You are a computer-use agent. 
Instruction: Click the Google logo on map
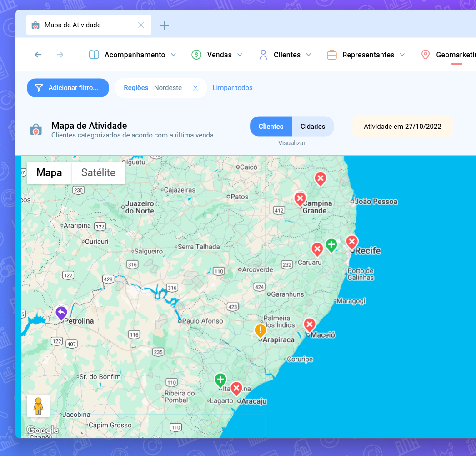coord(42,430)
